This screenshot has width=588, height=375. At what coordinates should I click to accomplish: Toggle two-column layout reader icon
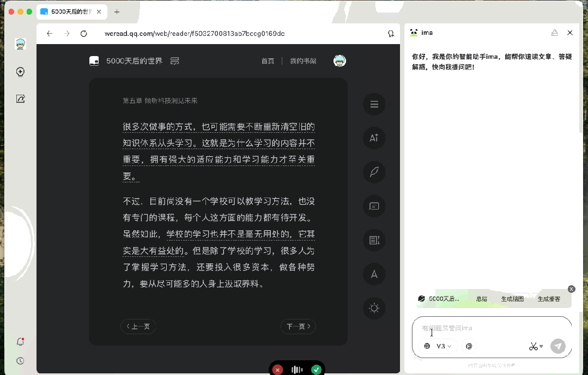click(374, 240)
